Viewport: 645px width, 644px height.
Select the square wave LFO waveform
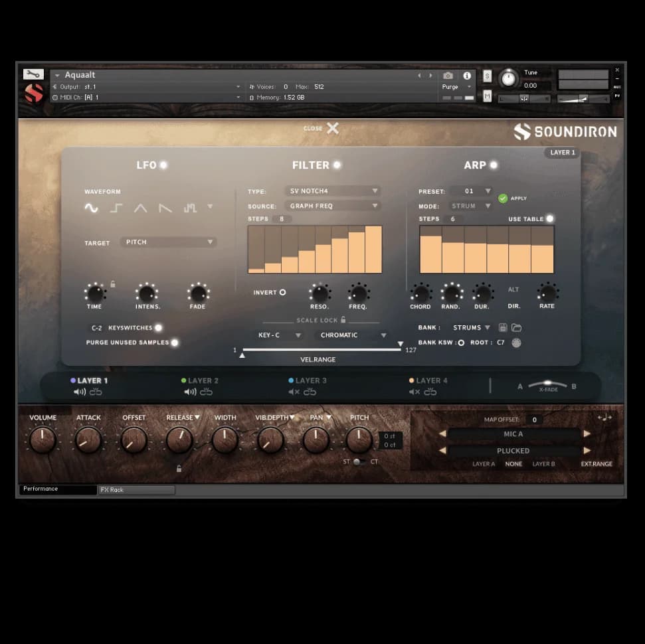tap(116, 208)
